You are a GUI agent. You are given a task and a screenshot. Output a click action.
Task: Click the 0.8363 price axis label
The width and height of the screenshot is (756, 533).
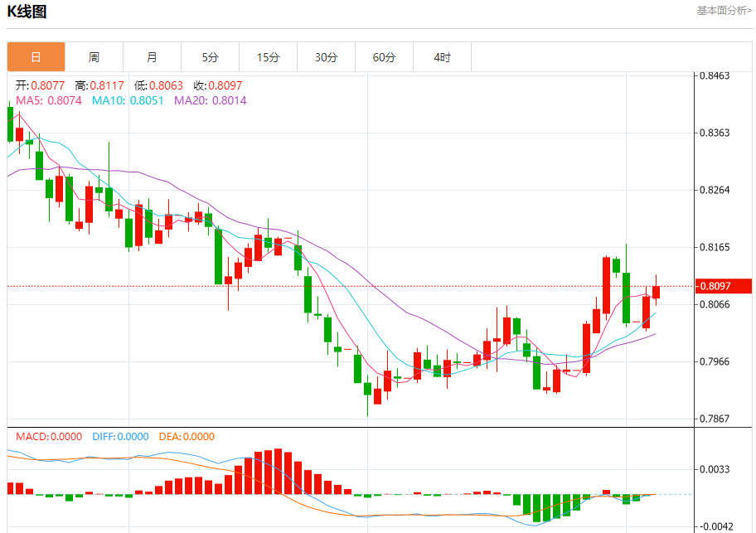coord(715,133)
